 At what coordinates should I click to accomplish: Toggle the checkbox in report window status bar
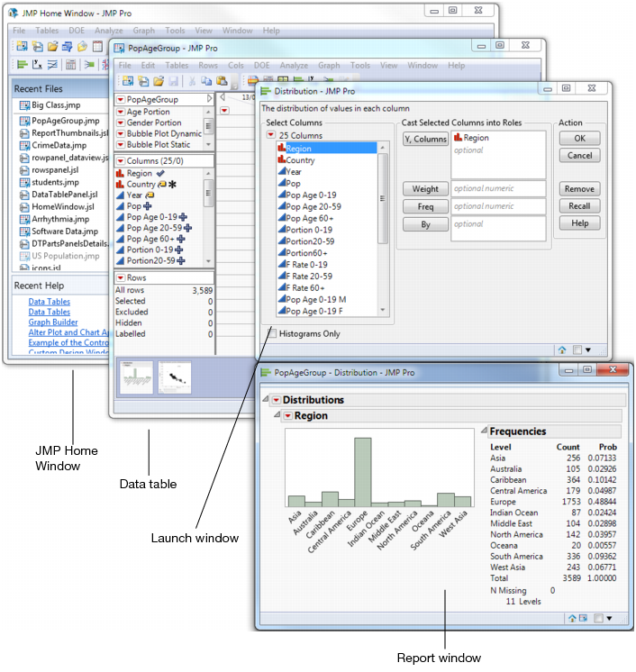[x=598, y=618]
